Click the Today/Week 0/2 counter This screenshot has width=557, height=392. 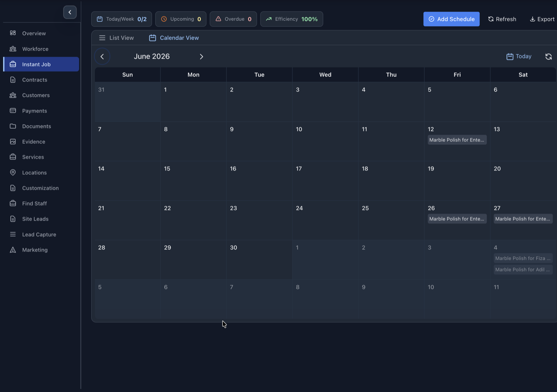click(121, 19)
